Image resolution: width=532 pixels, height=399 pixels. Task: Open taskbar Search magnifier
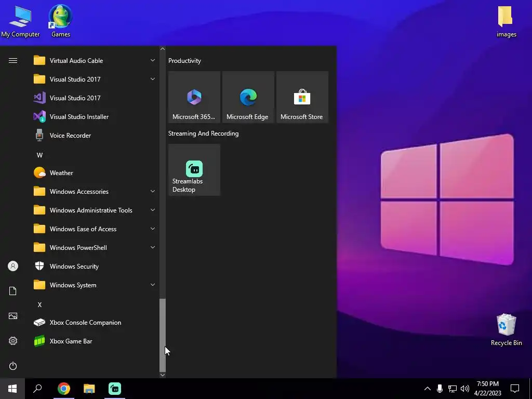pos(37,389)
